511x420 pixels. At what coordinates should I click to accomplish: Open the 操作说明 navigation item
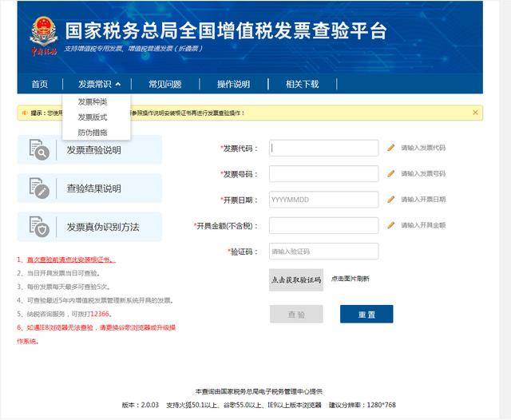(x=233, y=85)
